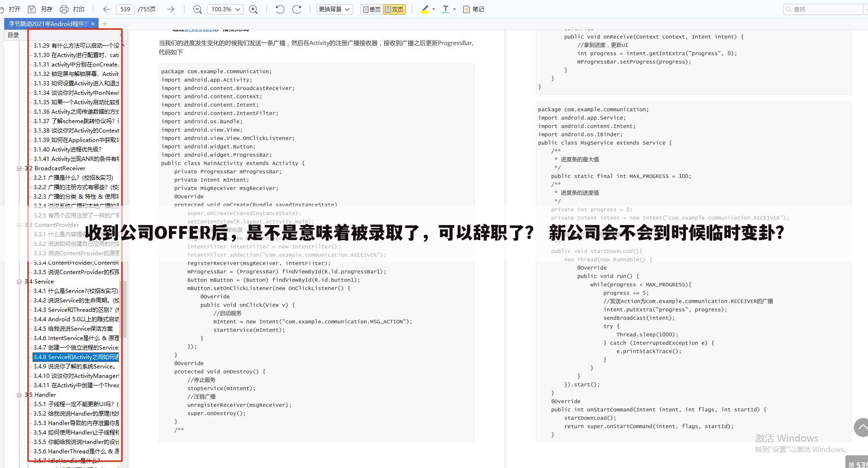The height and width of the screenshot is (468, 868).
Task: Open outline item 3.1.30 在Activity进行配置时
Action: coord(76,55)
